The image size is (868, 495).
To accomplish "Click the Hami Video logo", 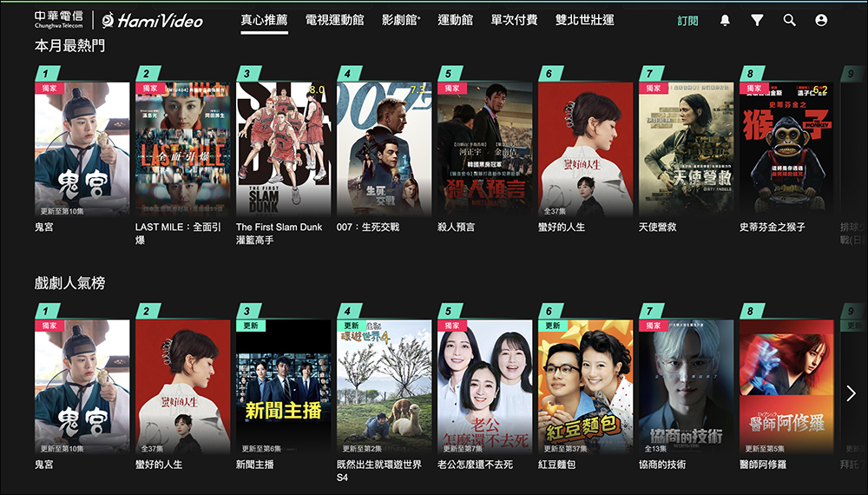I will coord(153,21).
